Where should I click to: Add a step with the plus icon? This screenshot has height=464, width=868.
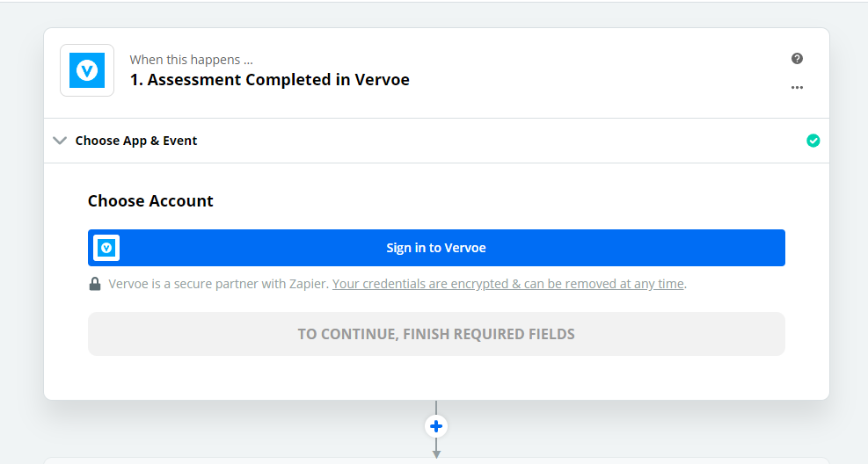tap(436, 426)
